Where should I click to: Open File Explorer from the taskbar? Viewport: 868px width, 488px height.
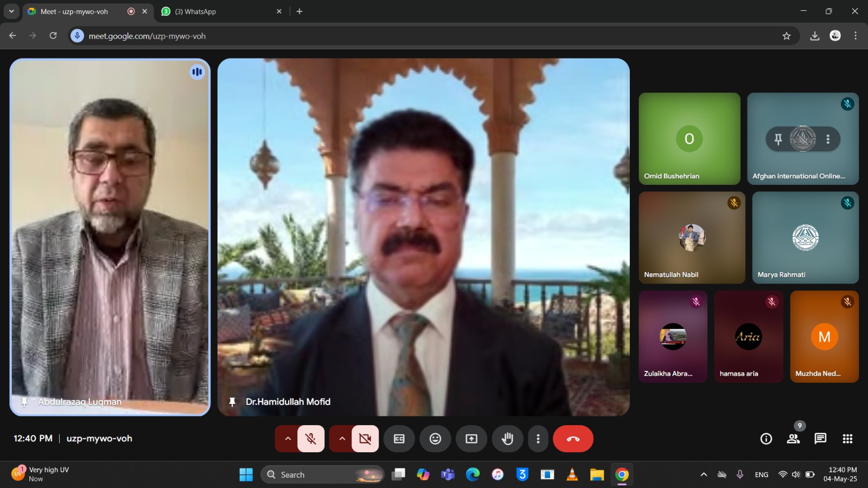tap(597, 475)
